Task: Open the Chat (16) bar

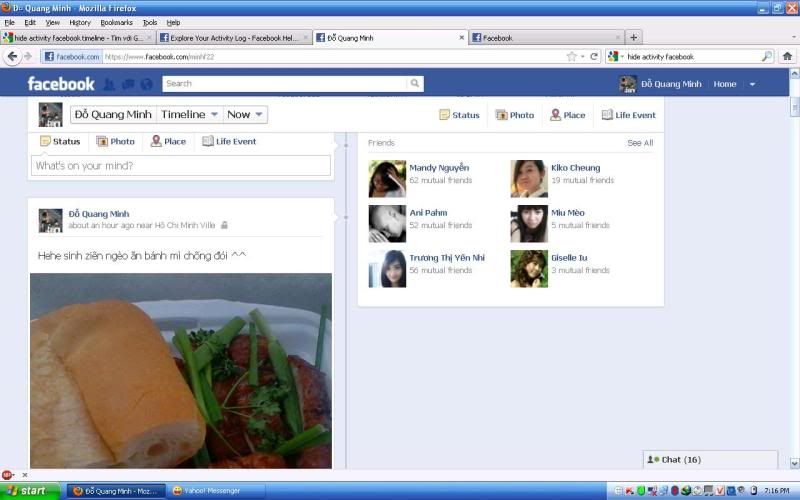Action: [710, 459]
